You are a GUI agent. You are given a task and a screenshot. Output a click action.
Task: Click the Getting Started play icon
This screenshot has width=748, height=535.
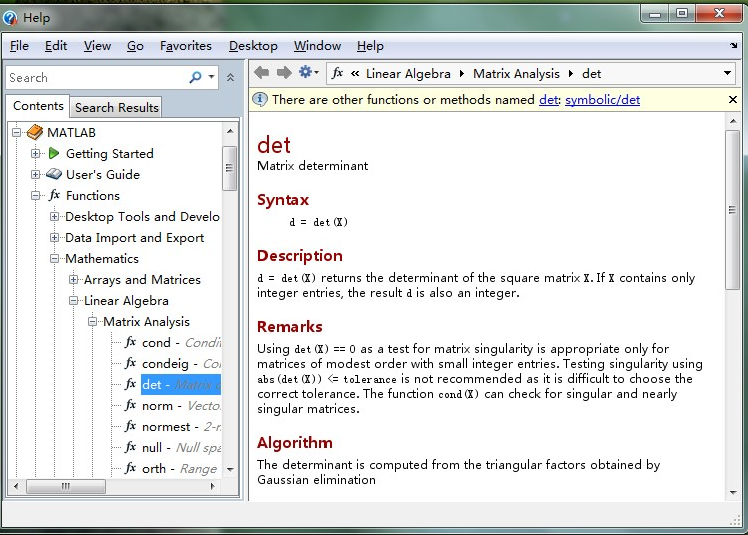[x=54, y=153]
